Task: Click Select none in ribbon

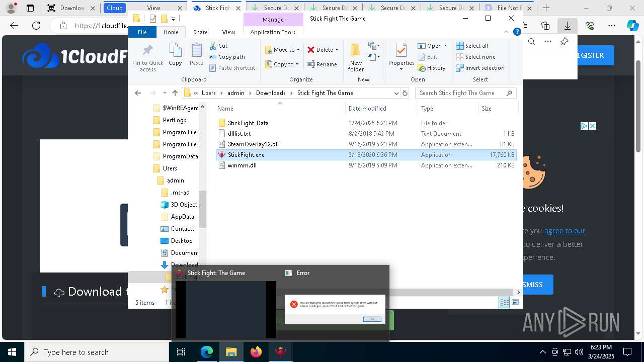Action: pos(475,57)
